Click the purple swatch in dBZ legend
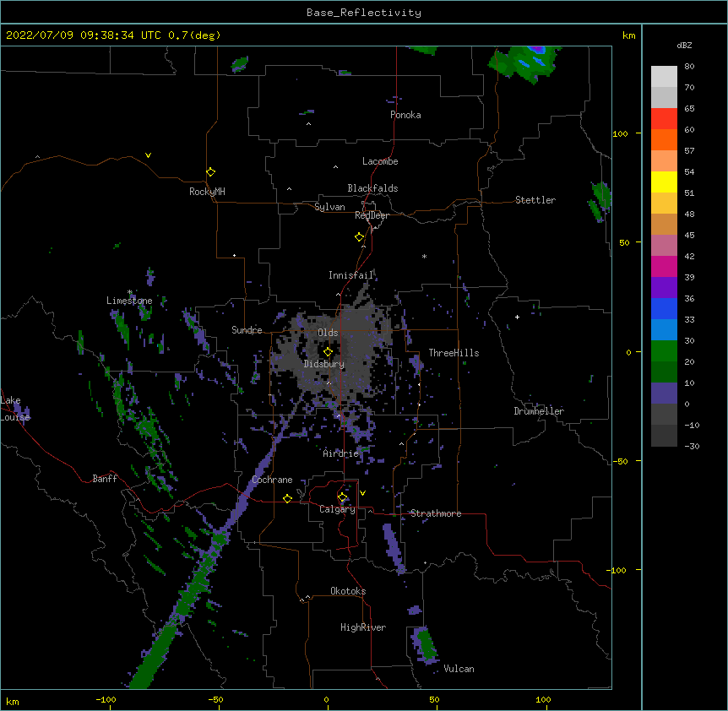The width and height of the screenshot is (728, 711). (x=664, y=288)
